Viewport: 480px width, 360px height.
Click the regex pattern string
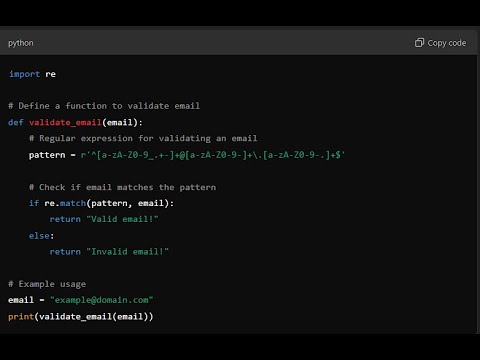[213, 155]
